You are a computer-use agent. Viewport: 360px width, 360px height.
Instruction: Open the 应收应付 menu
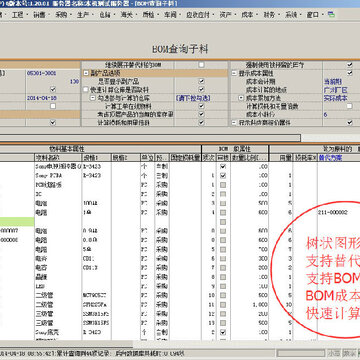[198, 15]
